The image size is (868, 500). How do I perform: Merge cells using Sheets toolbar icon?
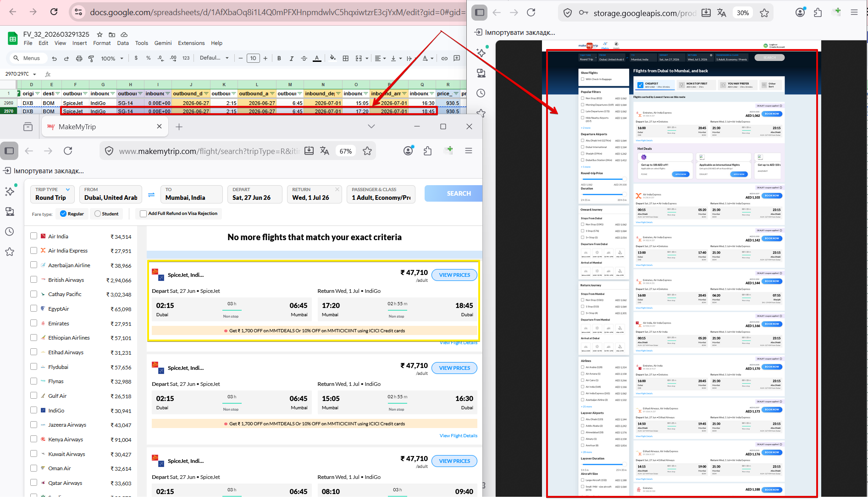(x=359, y=58)
